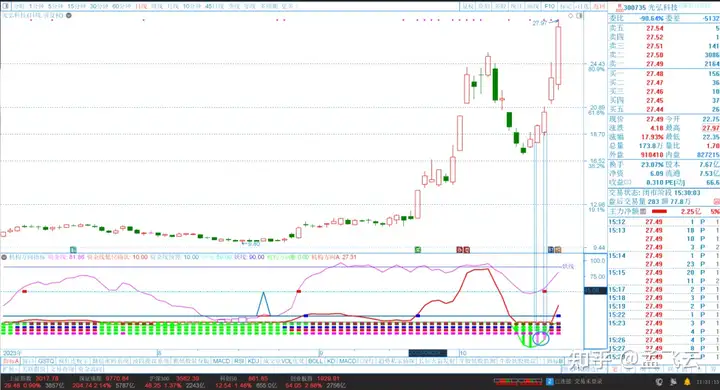Screen dimensions: 720x390
Task: Click the stock title 300735 光弘科技
Action: click(651, 8)
